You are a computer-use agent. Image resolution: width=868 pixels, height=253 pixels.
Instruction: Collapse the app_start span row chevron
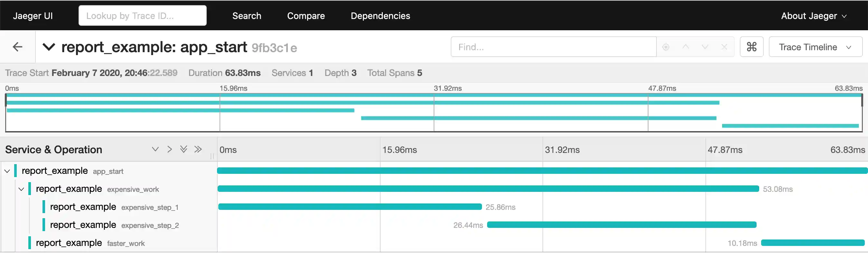(x=7, y=171)
